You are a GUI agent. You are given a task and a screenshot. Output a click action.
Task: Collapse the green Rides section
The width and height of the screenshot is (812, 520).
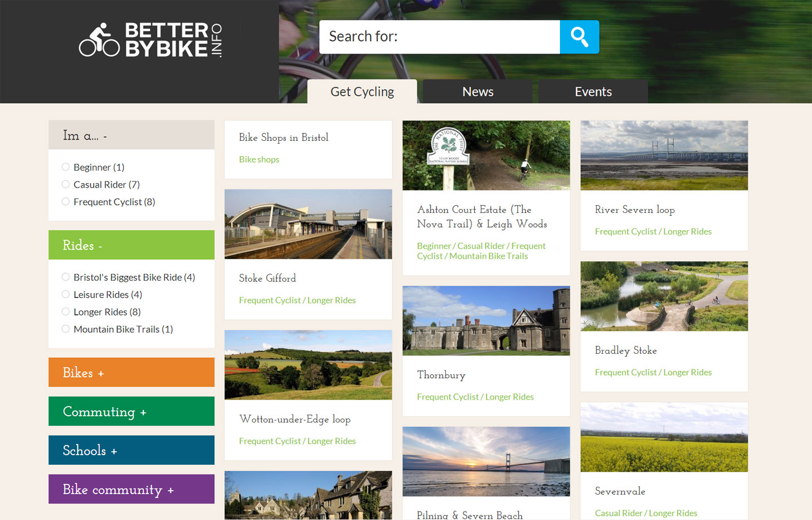pyautogui.click(x=131, y=245)
